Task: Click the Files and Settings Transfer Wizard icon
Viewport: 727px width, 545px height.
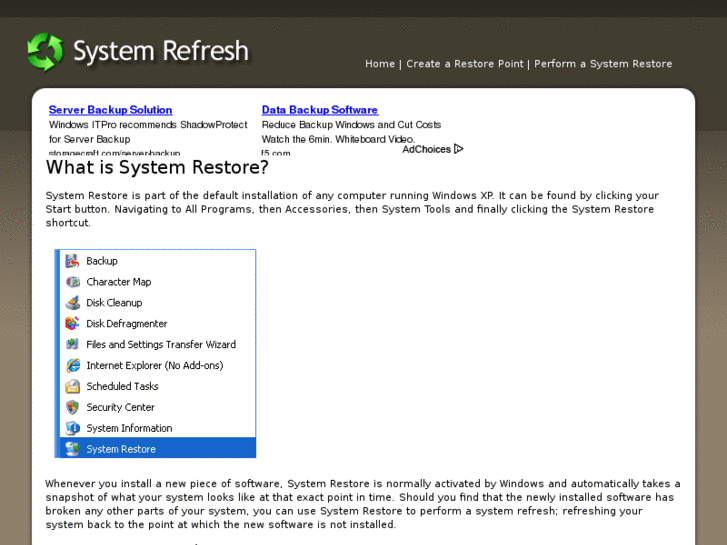Action: [x=72, y=344]
